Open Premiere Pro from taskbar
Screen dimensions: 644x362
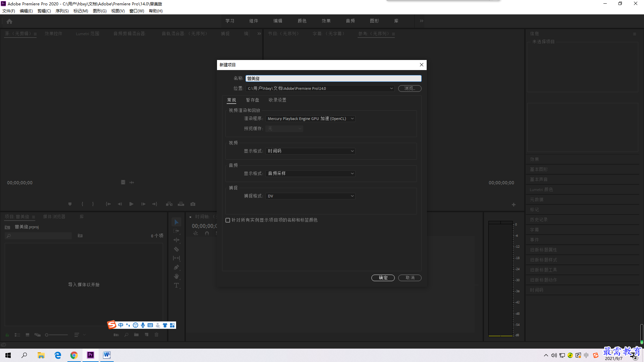pos(91,355)
